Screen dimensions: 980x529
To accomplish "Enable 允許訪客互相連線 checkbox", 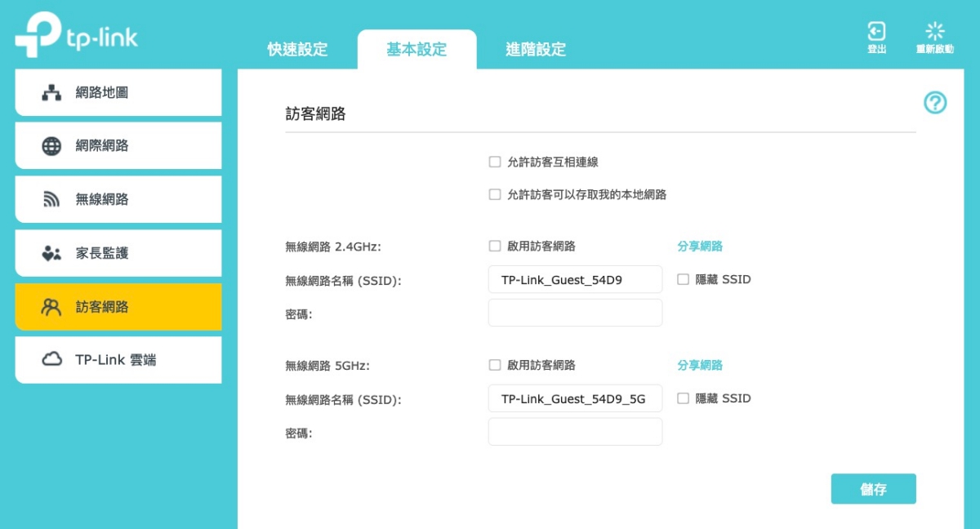I will 494,162.
